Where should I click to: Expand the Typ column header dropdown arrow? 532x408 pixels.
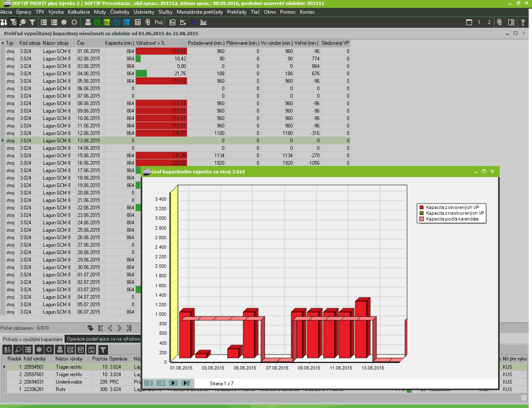click(x=3, y=43)
